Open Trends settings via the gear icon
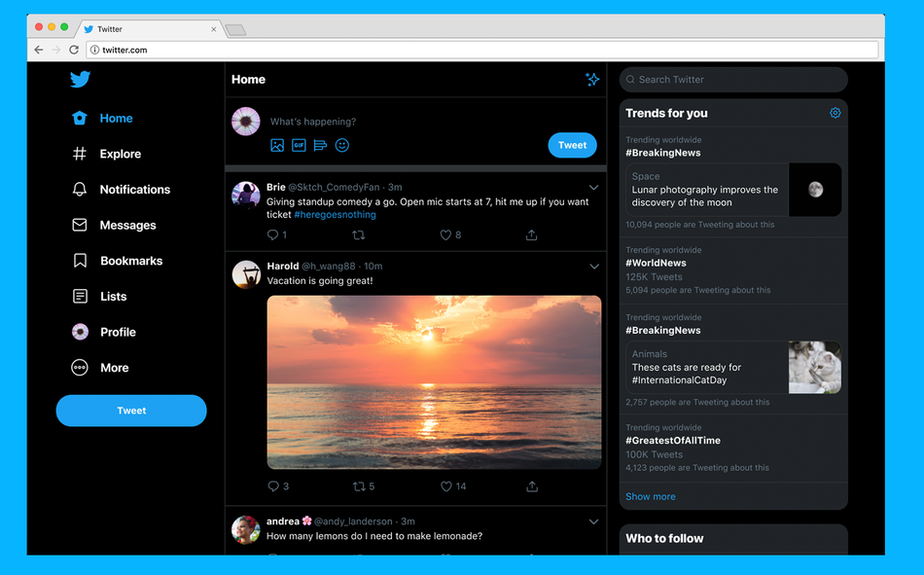 835,113
